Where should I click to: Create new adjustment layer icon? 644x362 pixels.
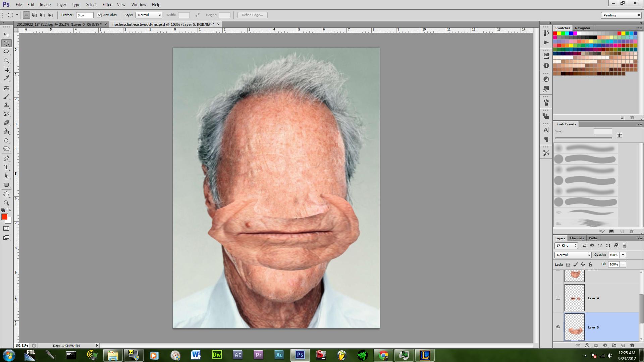click(605, 345)
